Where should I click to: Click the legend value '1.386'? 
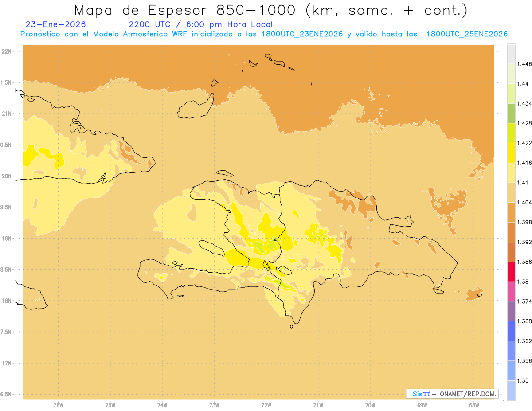(x=525, y=262)
